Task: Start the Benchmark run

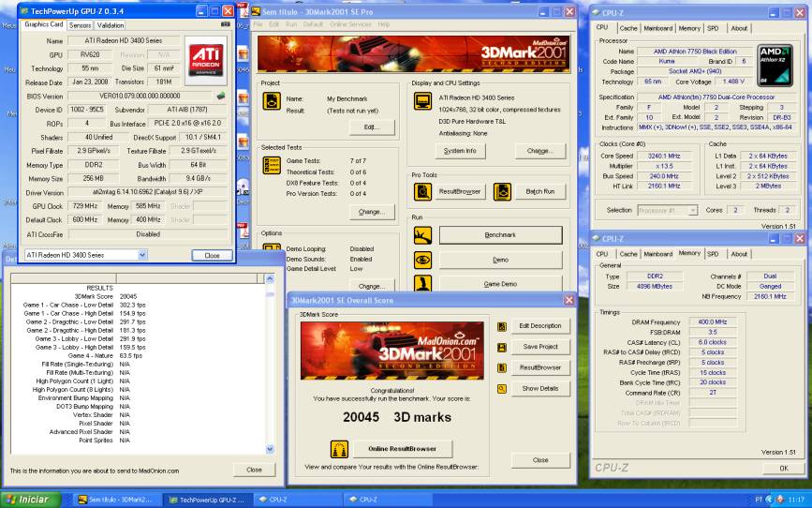Action: [500, 235]
